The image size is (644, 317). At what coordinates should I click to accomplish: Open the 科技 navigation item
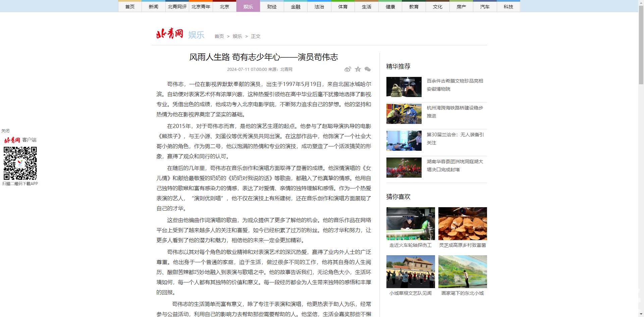coord(508,7)
